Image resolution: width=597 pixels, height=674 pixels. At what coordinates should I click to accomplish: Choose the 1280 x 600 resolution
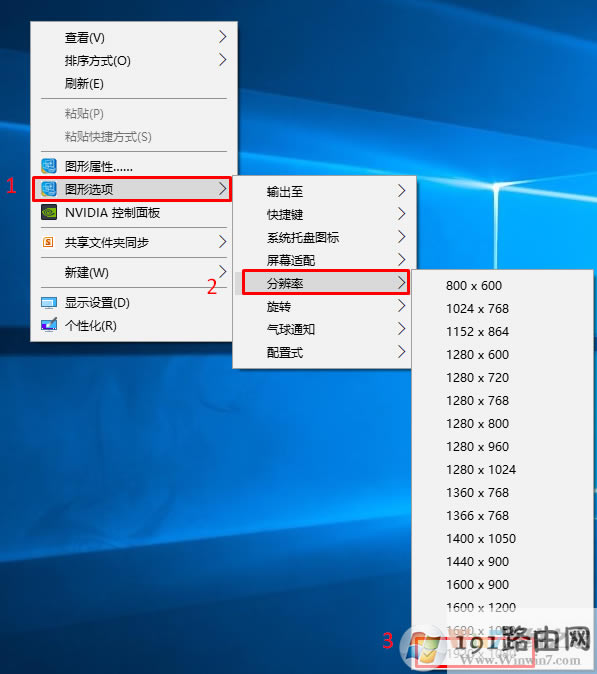coord(502,355)
